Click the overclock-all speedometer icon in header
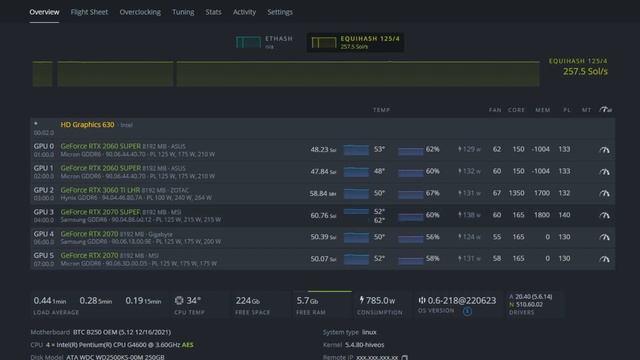 coord(605,109)
